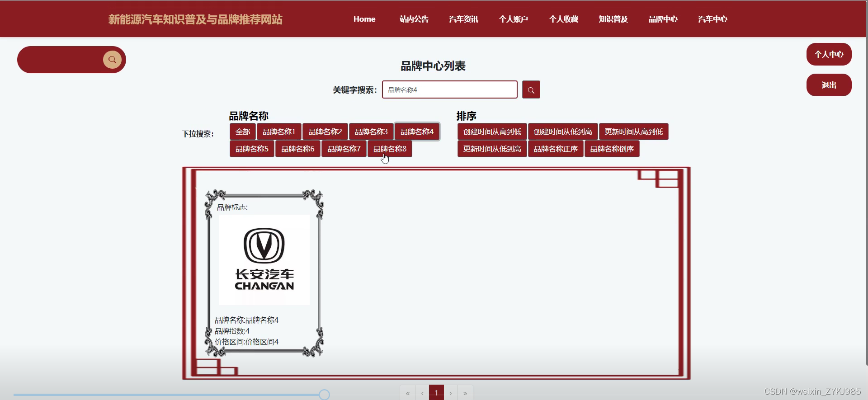Sort by 品牌名称正序

tap(556, 149)
